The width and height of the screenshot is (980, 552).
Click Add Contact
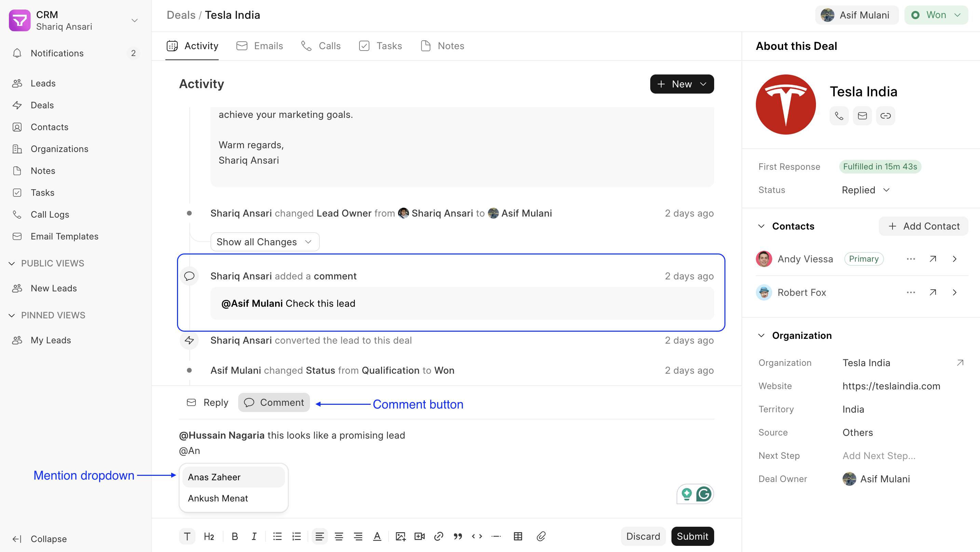(923, 226)
